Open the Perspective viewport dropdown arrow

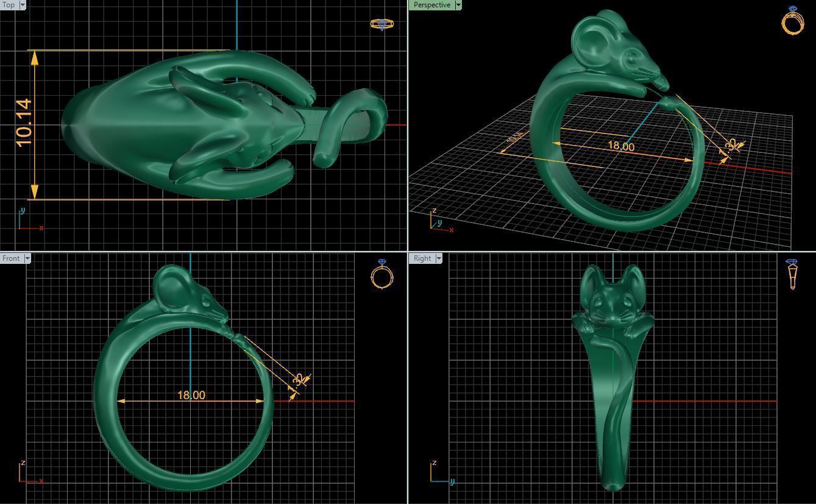pos(458,5)
